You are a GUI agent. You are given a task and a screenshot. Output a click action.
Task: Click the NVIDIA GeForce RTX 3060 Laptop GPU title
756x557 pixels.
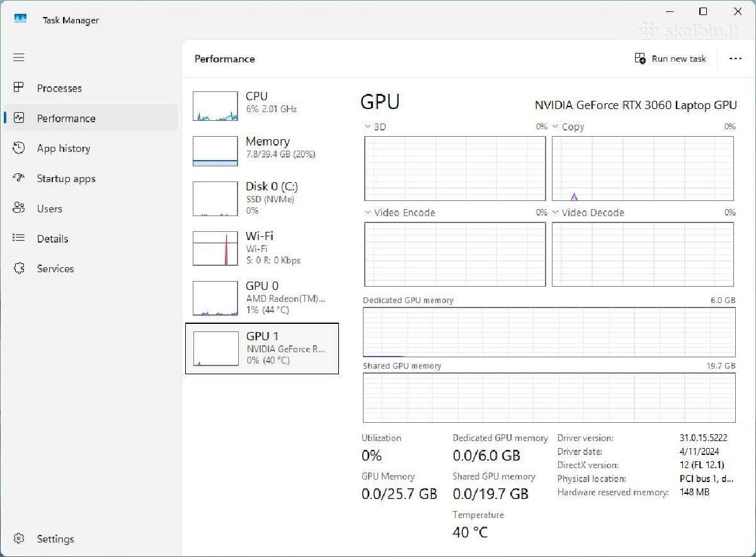pyautogui.click(x=636, y=105)
